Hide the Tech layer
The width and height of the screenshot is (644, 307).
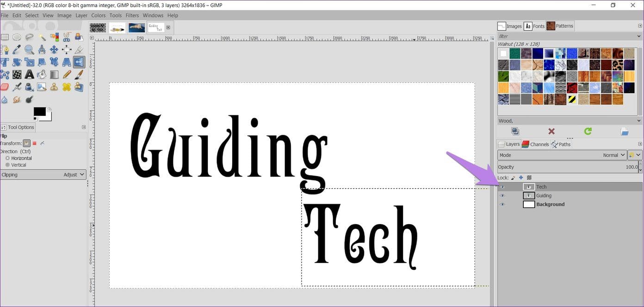tap(502, 187)
